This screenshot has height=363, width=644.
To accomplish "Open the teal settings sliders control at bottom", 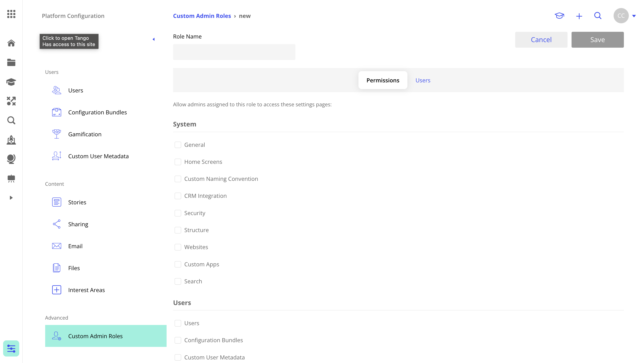I will [11, 348].
